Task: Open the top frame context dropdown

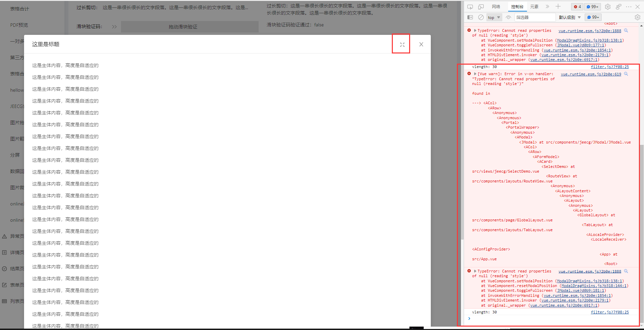Action: [x=494, y=17]
